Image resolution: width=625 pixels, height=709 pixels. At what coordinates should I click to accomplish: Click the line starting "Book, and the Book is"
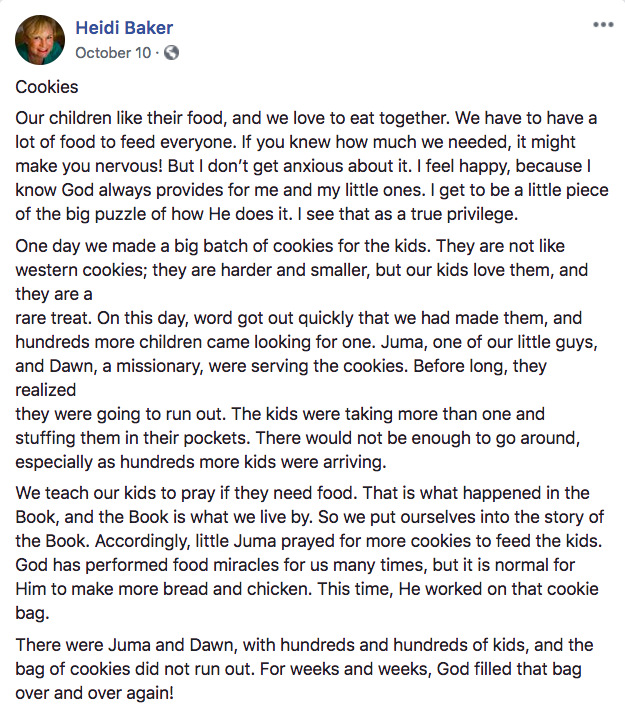point(305,517)
